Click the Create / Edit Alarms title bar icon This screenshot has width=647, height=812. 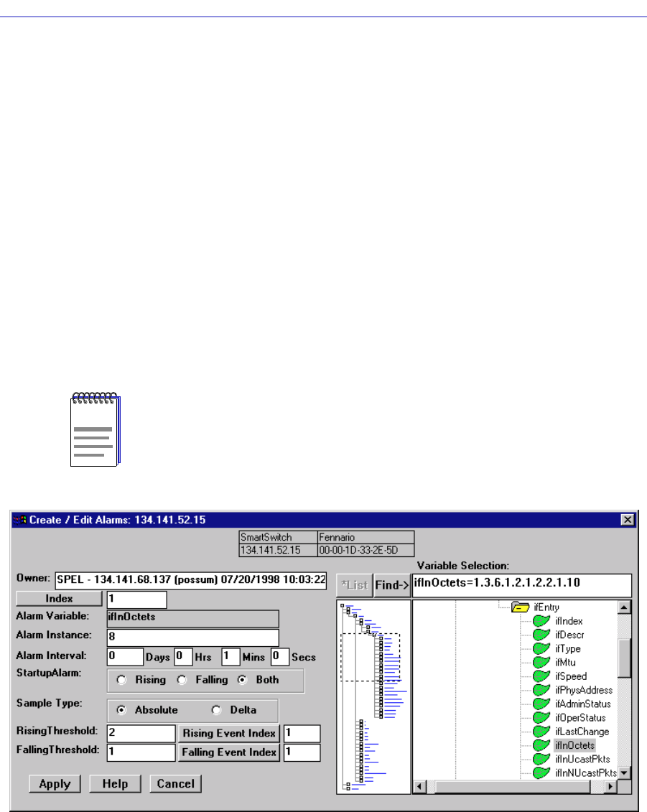coord(19,519)
